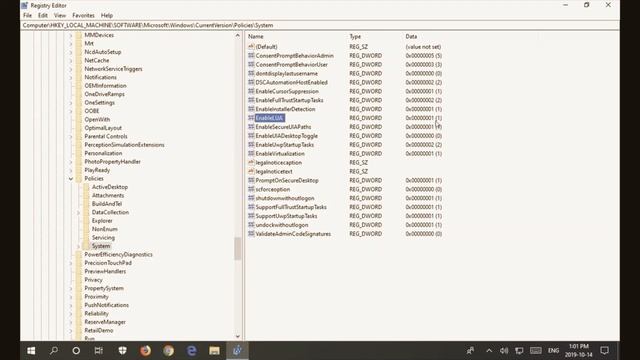
Task: Expand the Parental Controls key
Action: tap(71, 137)
